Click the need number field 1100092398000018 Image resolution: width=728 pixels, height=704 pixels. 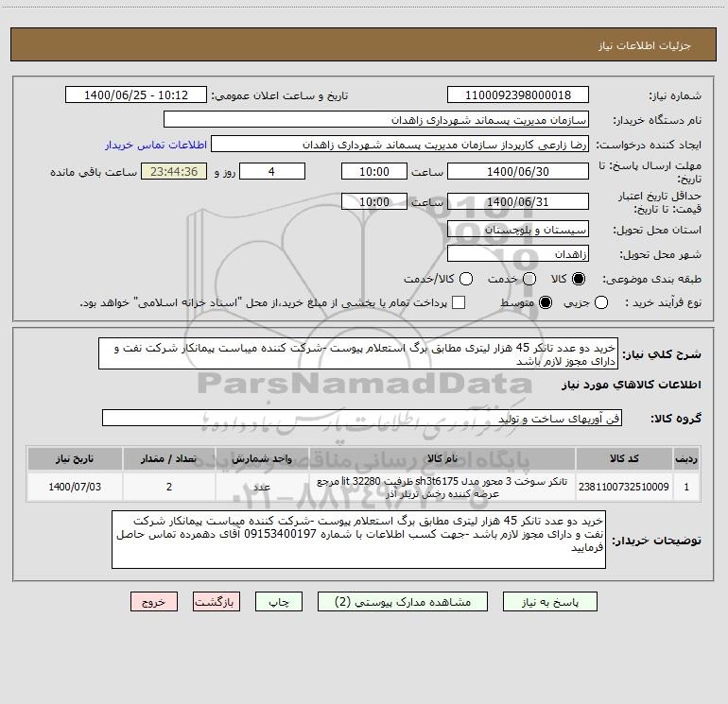(x=518, y=95)
